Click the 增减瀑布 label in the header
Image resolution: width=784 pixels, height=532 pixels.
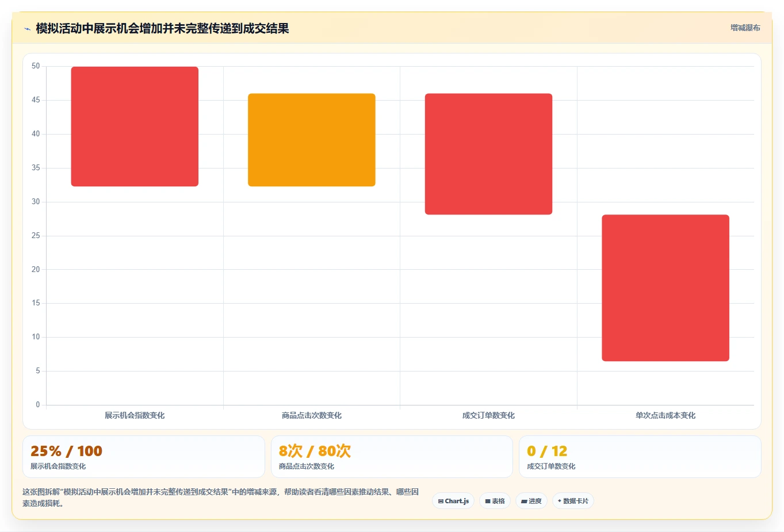pos(745,28)
